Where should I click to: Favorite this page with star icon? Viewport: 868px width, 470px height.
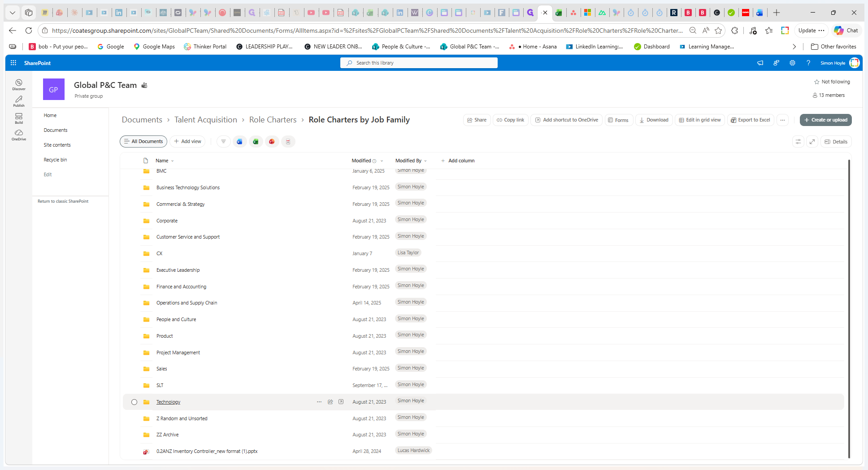(718, 30)
